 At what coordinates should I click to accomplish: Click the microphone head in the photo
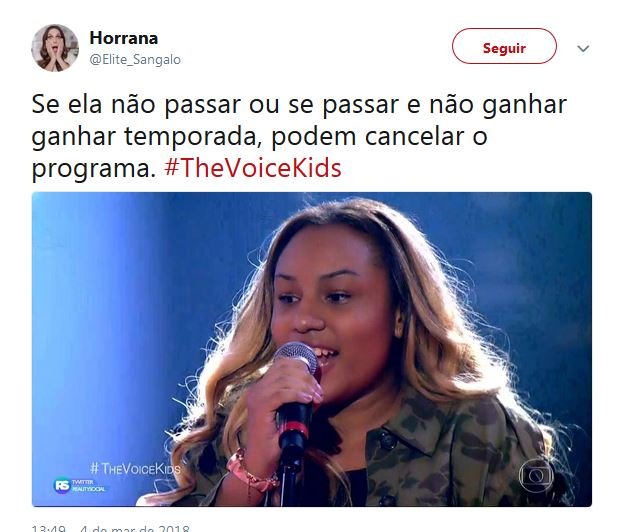pyautogui.click(x=298, y=357)
